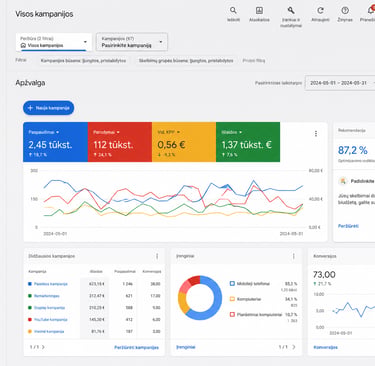Click the 423,15 € cost cell for Paieškos kampanija

pyautogui.click(x=97, y=284)
